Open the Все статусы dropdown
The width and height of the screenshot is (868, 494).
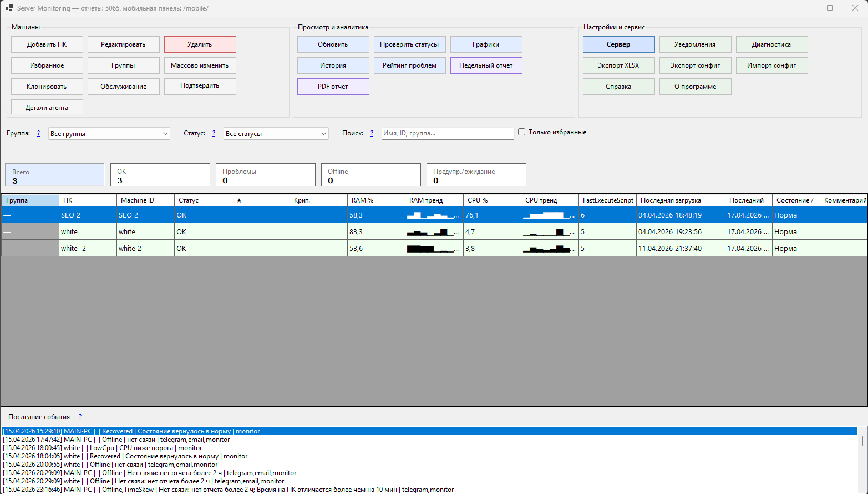coord(276,133)
